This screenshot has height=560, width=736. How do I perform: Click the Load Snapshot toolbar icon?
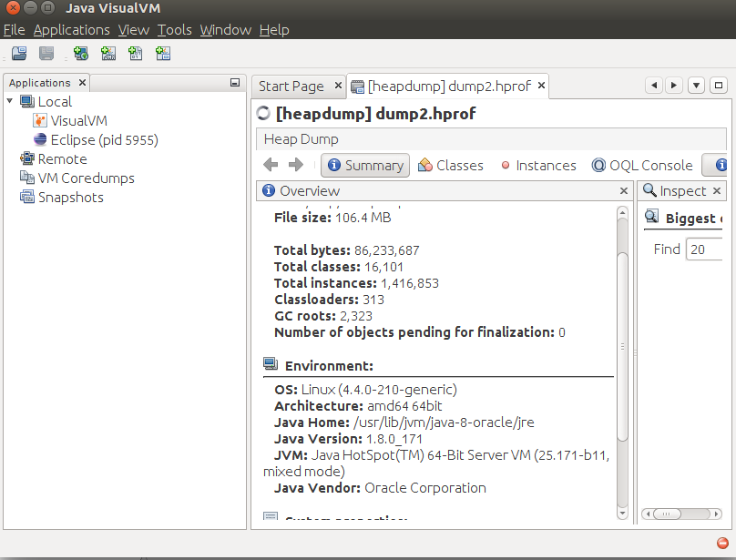pos(19,54)
